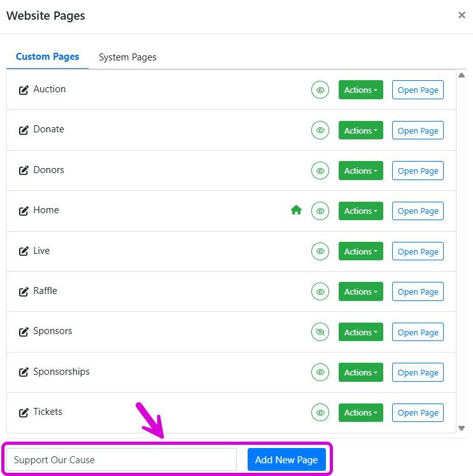Switch to the System Pages tab
Viewport: 473px width, 476px height.
pos(127,57)
